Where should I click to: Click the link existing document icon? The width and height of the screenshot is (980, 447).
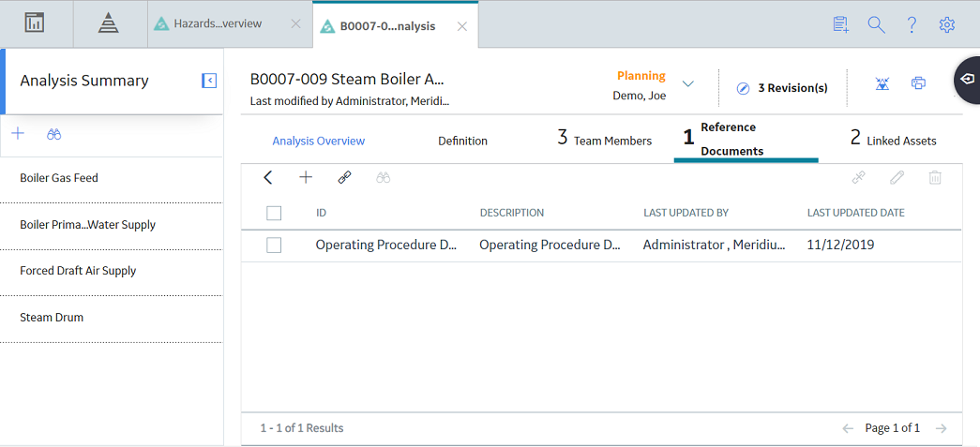344,178
